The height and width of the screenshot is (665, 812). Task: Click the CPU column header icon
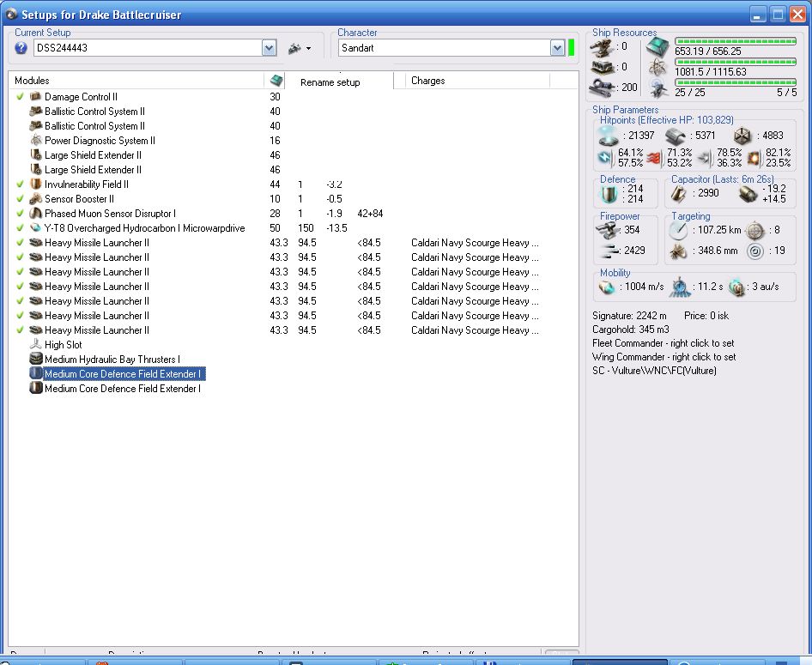(276, 80)
